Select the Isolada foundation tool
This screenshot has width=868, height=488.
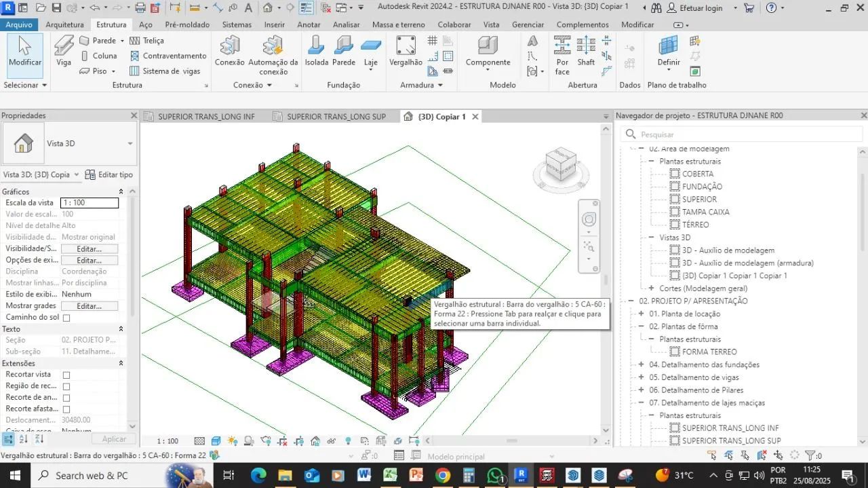[316, 51]
